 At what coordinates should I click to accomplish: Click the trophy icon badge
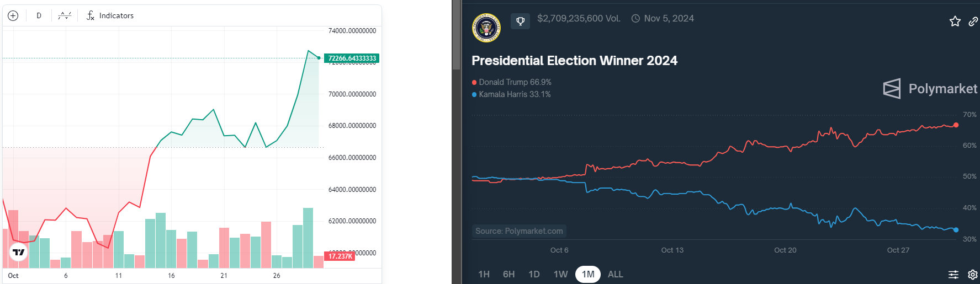pyautogui.click(x=520, y=22)
